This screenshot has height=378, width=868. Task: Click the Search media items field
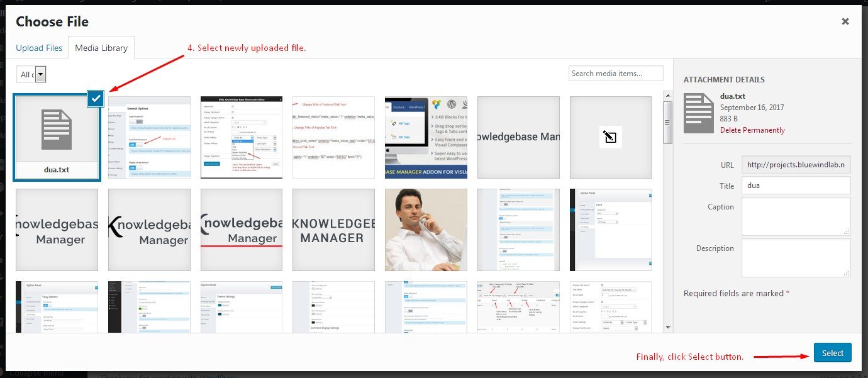click(616, 74)
